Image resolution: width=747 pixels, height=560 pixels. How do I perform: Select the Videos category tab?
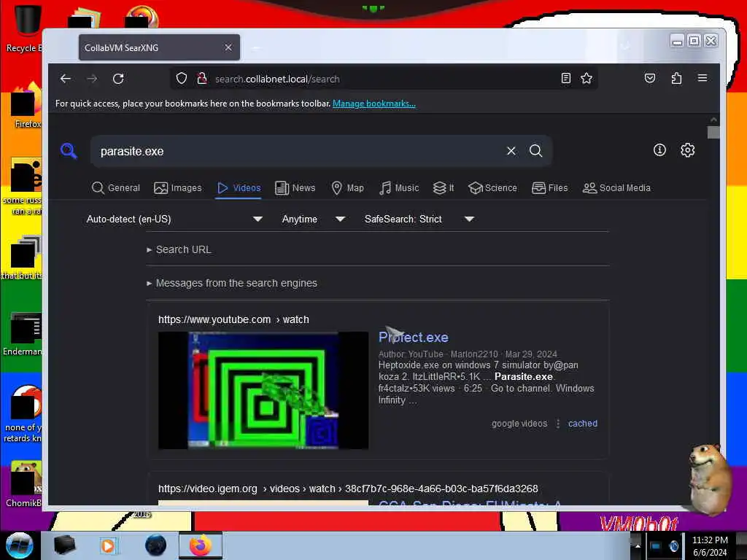[x=239, y=188]
